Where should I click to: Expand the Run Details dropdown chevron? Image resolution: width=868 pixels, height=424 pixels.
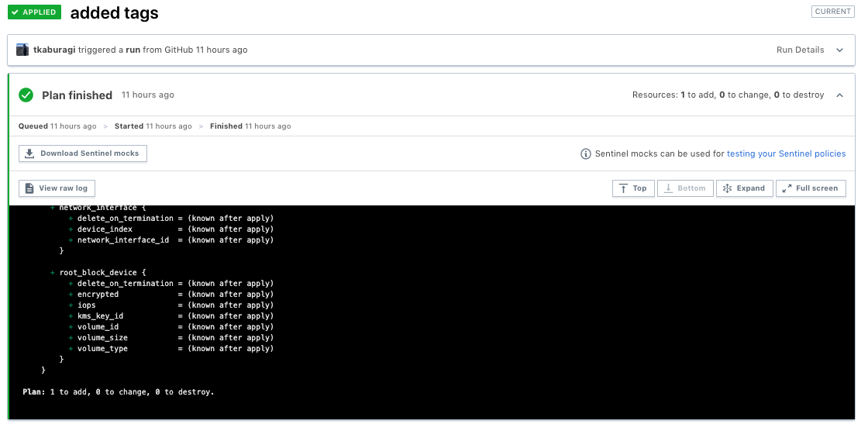839,50
